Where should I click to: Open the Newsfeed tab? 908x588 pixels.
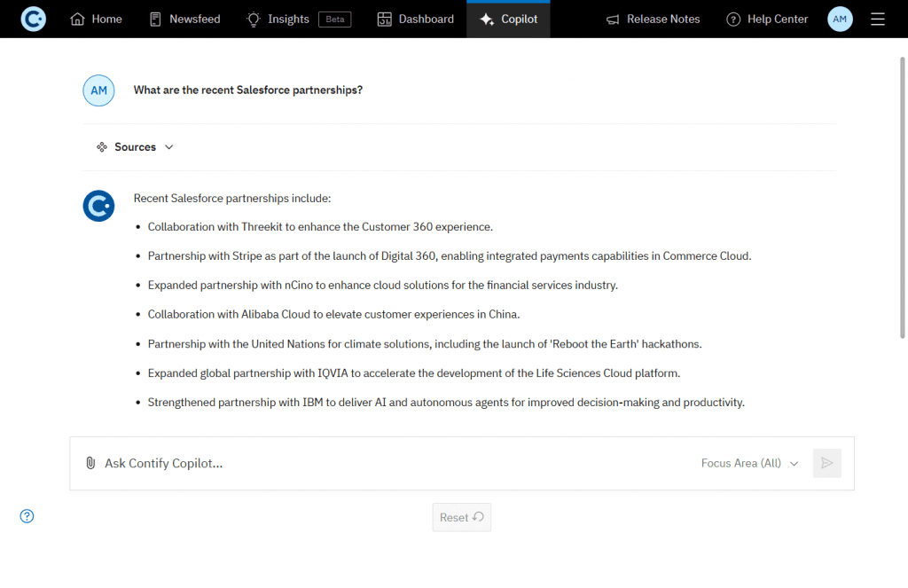pos(184,19)
